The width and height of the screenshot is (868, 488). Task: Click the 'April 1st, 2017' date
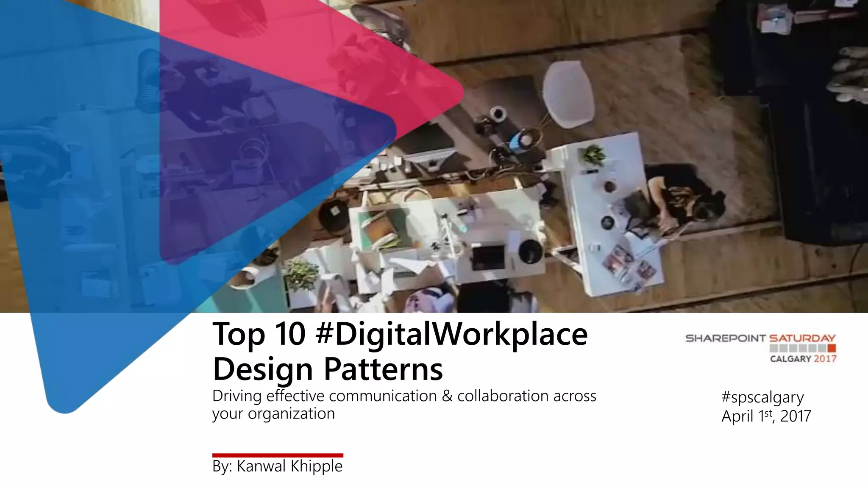tap(766, 416)
